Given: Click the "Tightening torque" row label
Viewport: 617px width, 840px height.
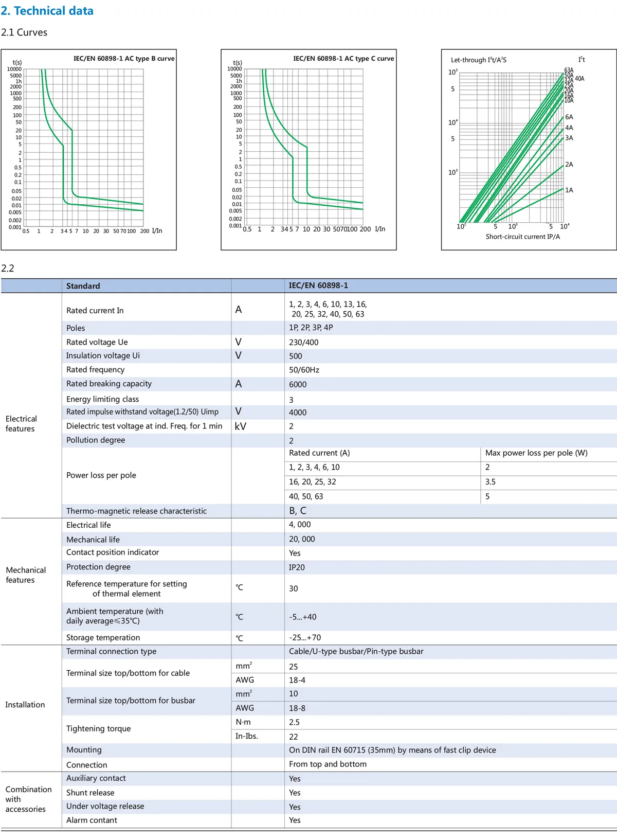Looking at the screenshot, I should 98,728.
